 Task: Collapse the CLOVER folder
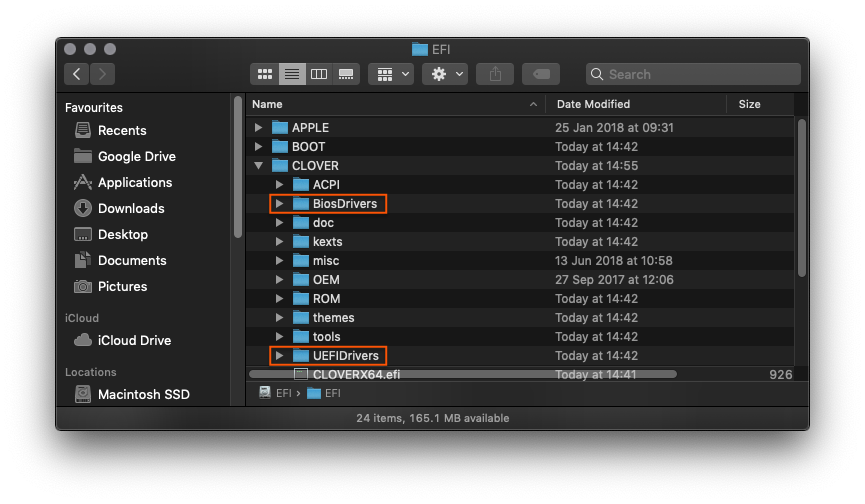[258, 165]
